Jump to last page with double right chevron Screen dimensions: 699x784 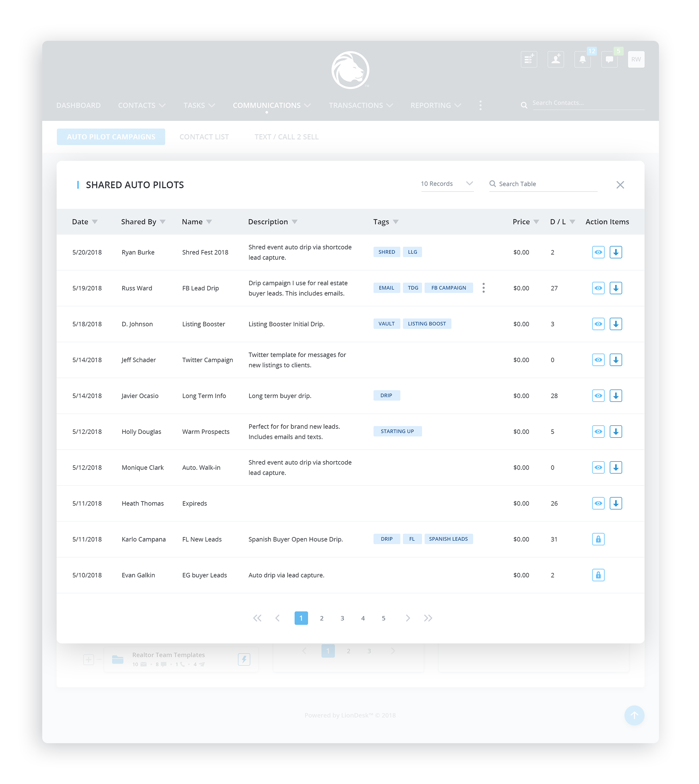pyautogui.click(x=428, y=618)
